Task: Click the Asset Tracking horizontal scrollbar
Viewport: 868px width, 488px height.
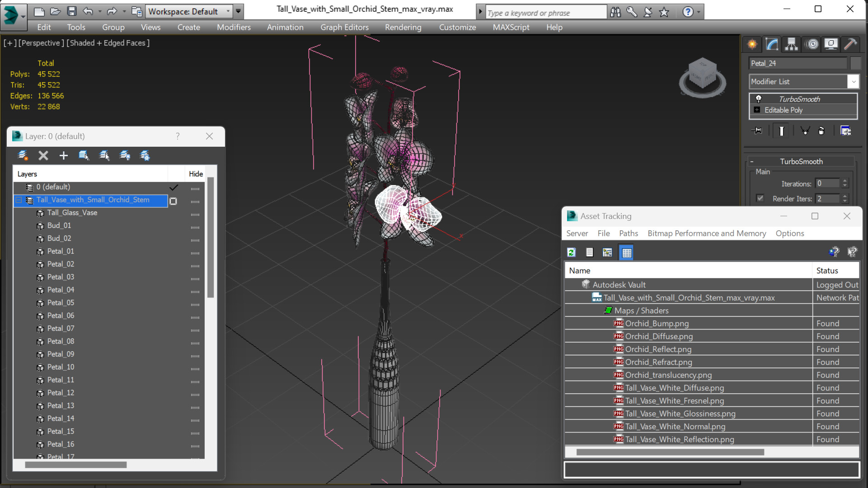Action: (x=670, y=452)
